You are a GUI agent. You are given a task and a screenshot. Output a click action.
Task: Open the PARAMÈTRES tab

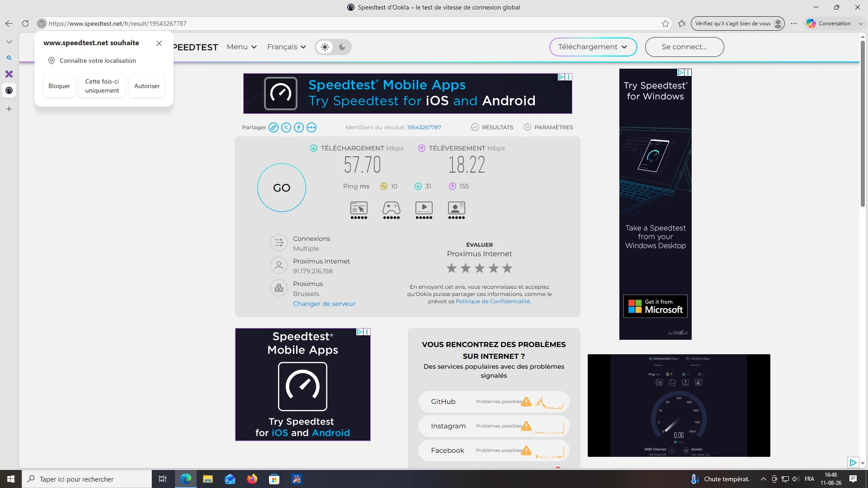[x=548, y=127]
